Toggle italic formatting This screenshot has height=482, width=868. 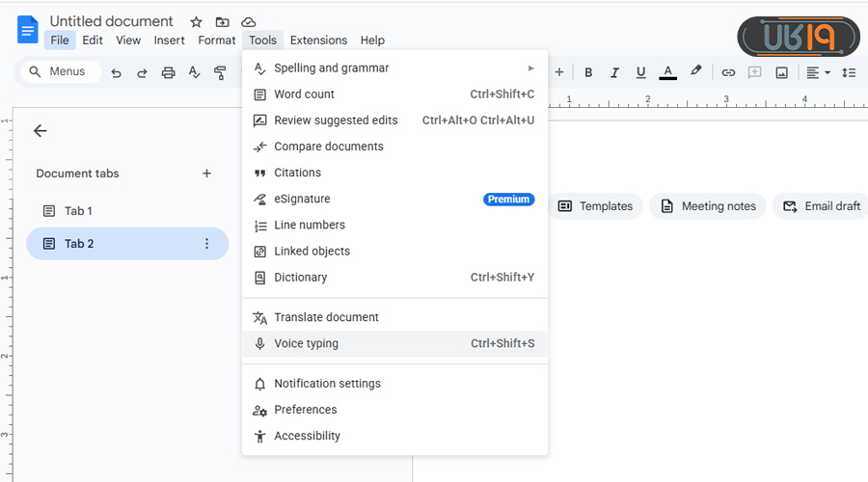(x=614, y=72)
